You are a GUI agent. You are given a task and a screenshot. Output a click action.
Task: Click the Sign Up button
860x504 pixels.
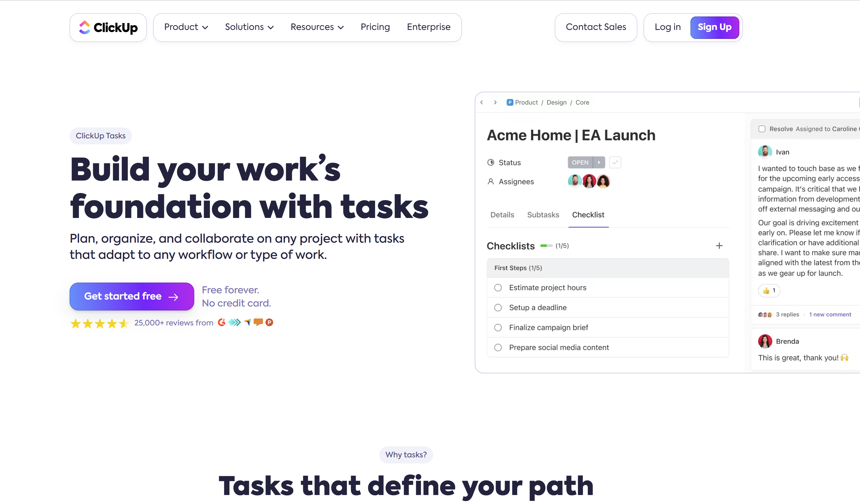(x=714, y=27)
